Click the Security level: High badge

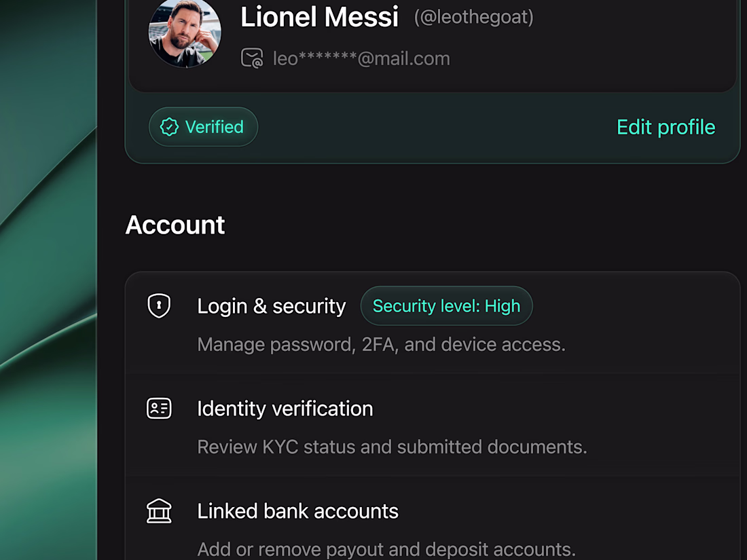pos(446,305)
